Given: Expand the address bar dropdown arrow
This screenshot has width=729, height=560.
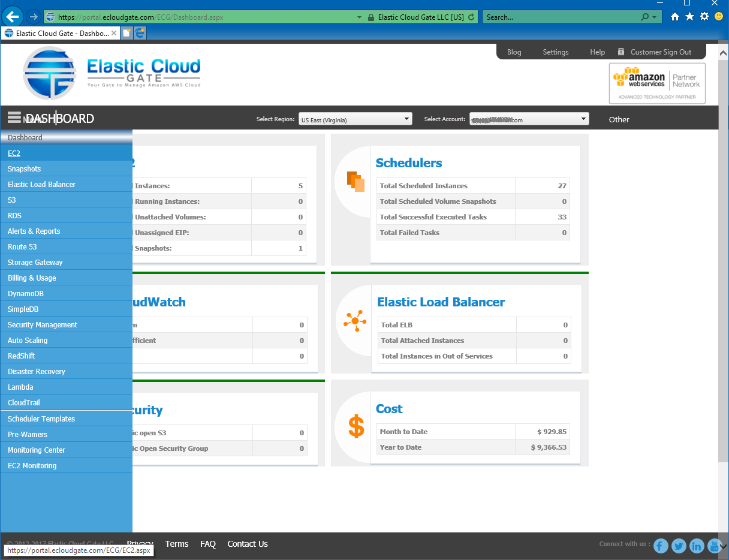Looking at the screenshot, I should pyautogui.click(x=359, y=17).
